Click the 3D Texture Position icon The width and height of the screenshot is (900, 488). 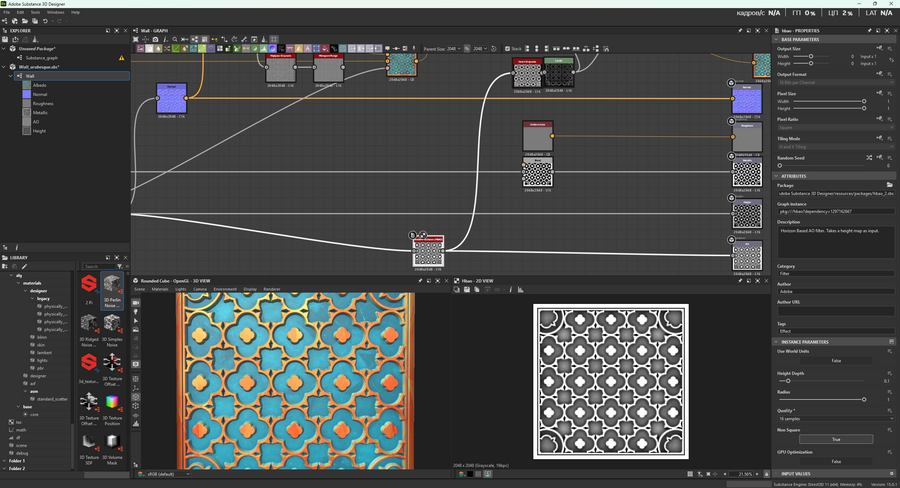coord(113,402)
